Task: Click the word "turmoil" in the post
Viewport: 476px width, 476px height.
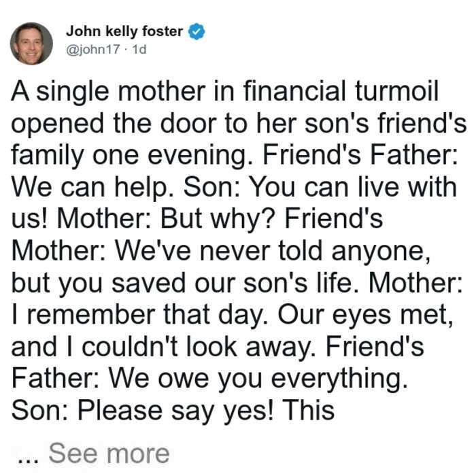Action: pyautogui.click(x=396, y=90)
